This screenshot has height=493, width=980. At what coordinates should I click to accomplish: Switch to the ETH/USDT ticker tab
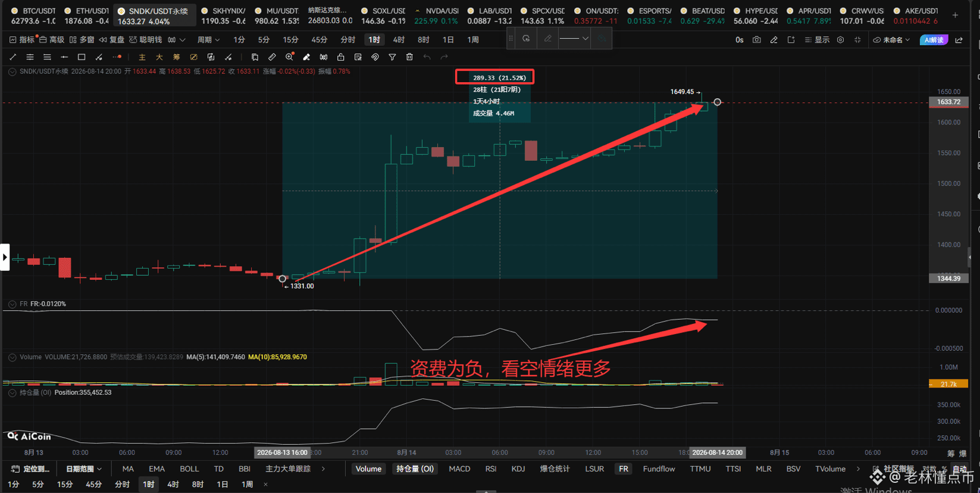[x=86, y=15]
